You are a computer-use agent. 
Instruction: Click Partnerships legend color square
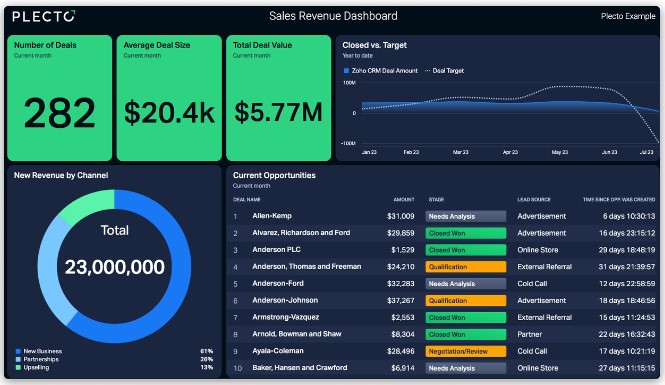coord(18,359)
